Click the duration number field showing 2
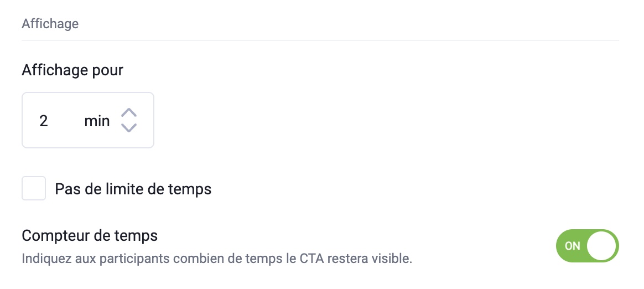This screenshot has height=289, width=644. coord(44,121)
